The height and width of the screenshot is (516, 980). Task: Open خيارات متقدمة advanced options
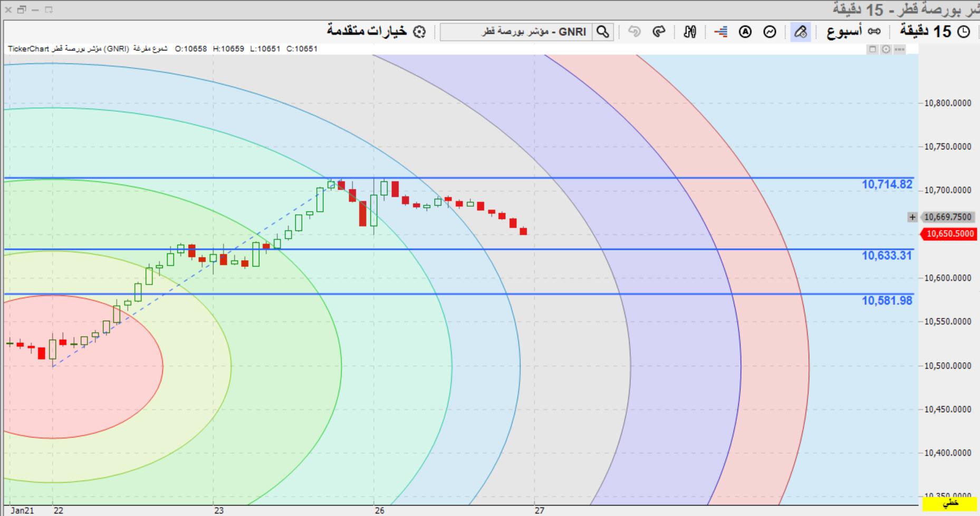(367, 31)
